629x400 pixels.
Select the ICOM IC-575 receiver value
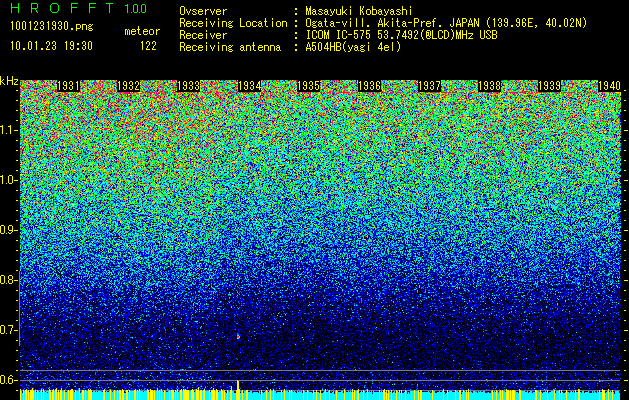click(x=401, y=35)
